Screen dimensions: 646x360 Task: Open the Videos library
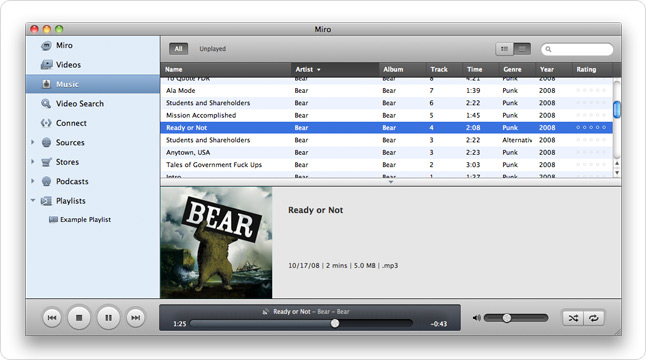[68, 65]
